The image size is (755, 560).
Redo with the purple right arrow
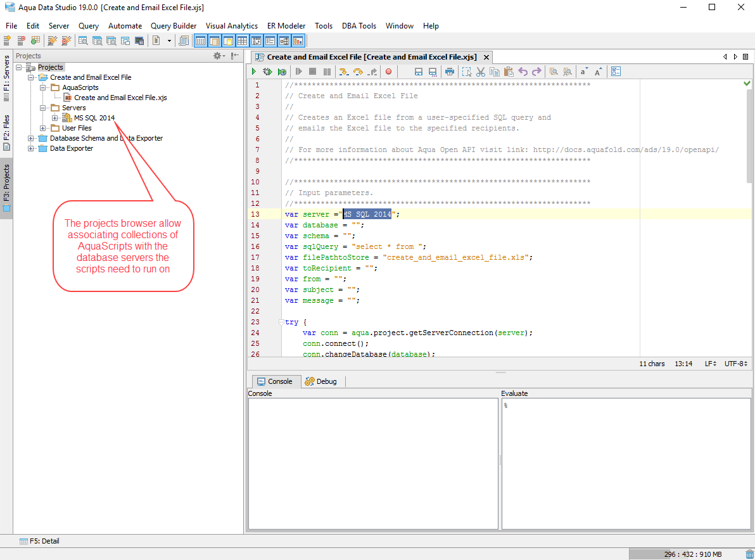tap(536, 72)
